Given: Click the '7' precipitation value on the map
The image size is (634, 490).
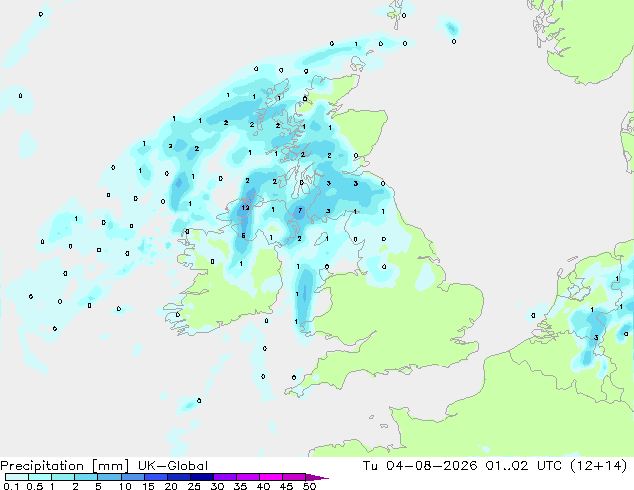Looking at the screenshot, I should click(300, 210).
